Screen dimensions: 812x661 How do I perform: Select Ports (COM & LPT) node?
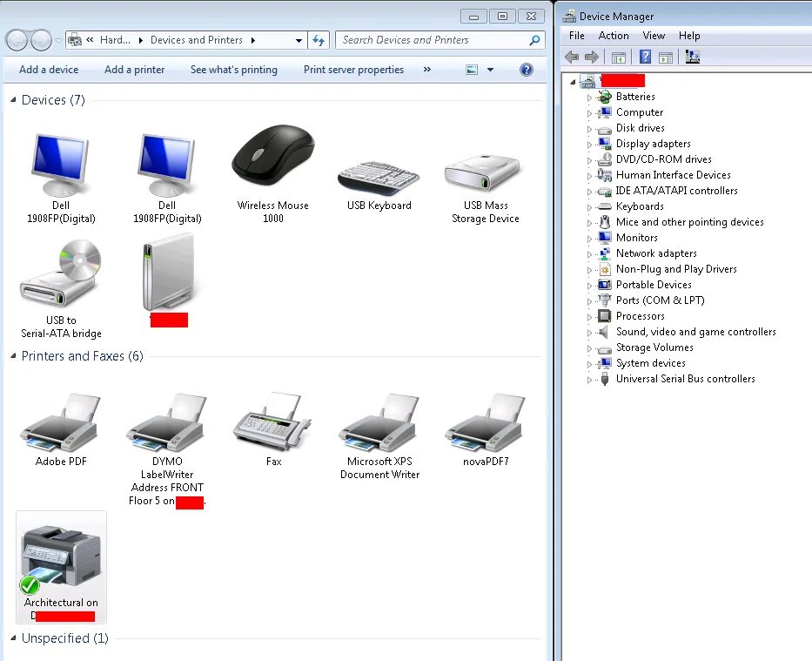click(x=660, y=300)
